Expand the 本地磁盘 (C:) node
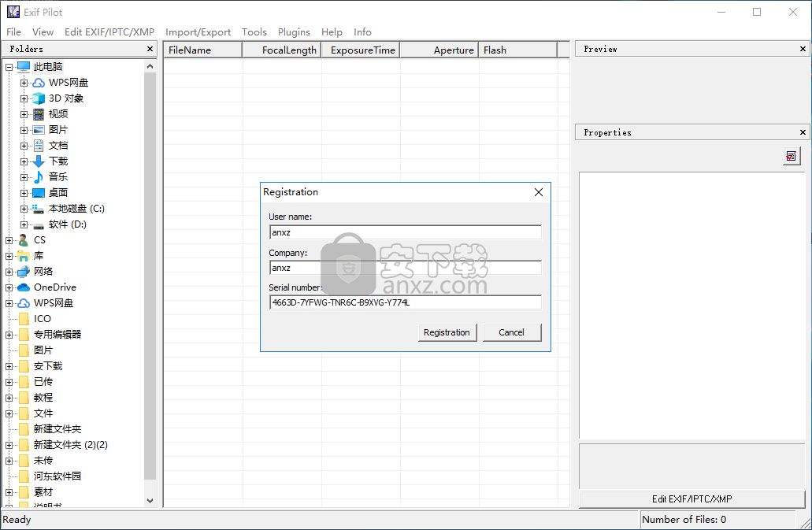This screenshot has width=812, height=530. pyautogui.click(x=24, y=209)
